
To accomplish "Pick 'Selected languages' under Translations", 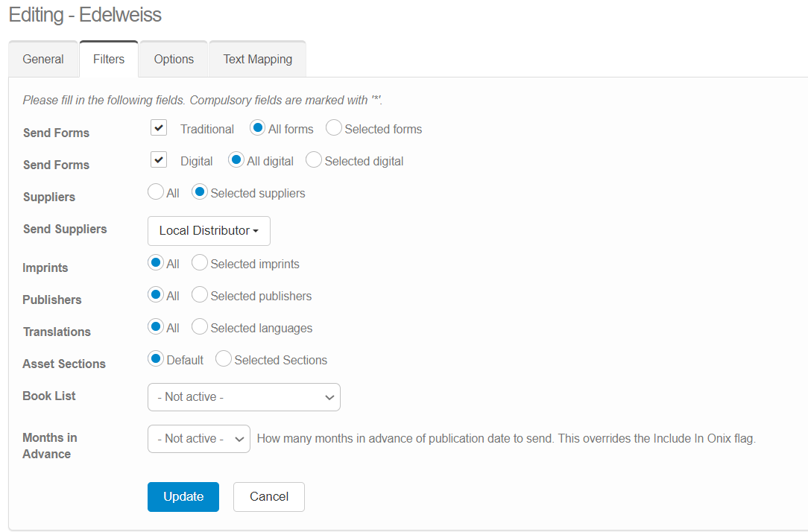I will tap(199, 326).
